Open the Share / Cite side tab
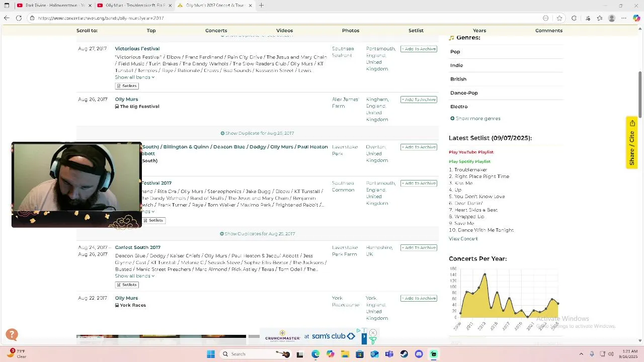 click(x=632, y=143)
